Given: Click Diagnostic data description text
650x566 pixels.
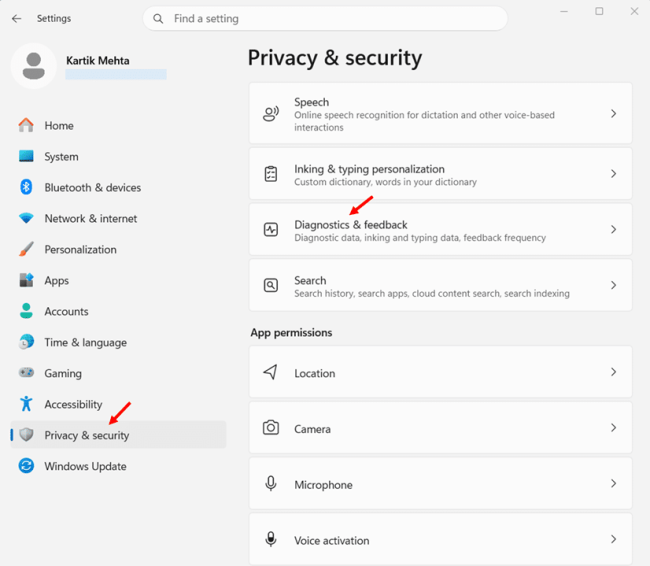Looking at the screenshot, I should point(420,238).
